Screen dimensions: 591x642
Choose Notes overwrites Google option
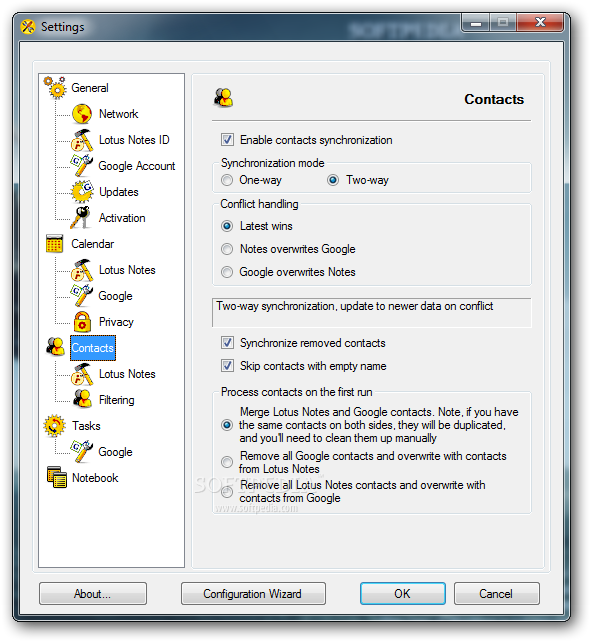[227, 249]
